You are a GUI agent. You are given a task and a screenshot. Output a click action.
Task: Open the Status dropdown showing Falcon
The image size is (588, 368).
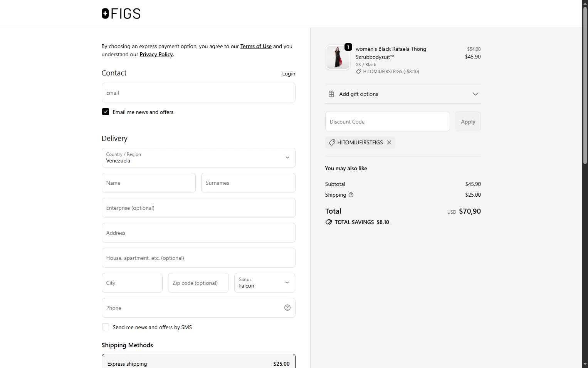264,283
